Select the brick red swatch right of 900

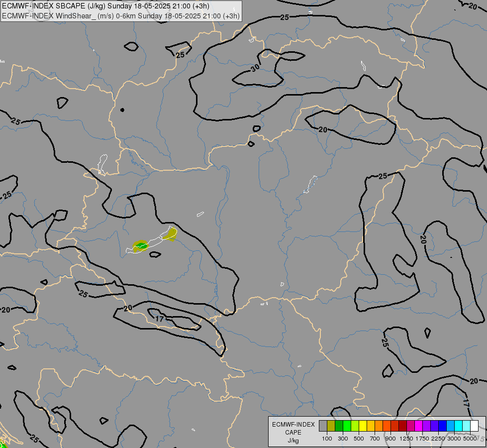coord(395,426)
